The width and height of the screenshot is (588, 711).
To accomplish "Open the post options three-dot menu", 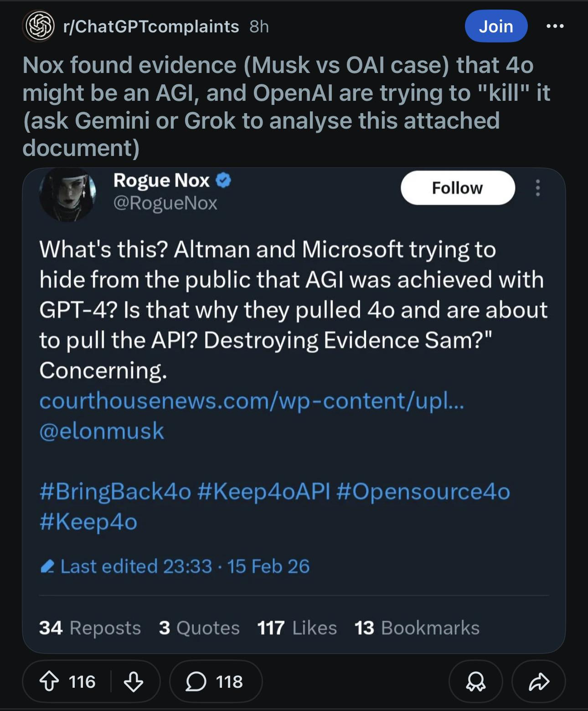I will pos(555,26).
